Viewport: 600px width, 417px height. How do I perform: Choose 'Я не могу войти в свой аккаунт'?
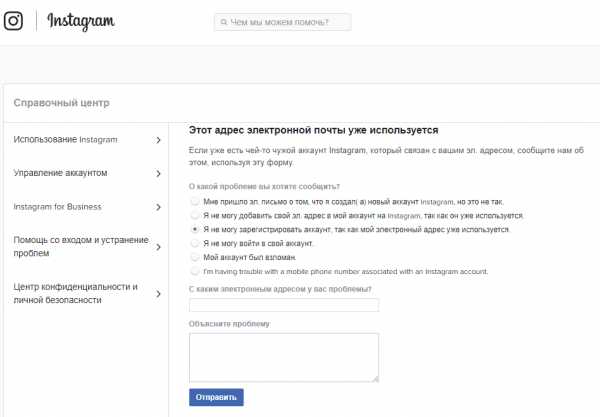point(195,243)
